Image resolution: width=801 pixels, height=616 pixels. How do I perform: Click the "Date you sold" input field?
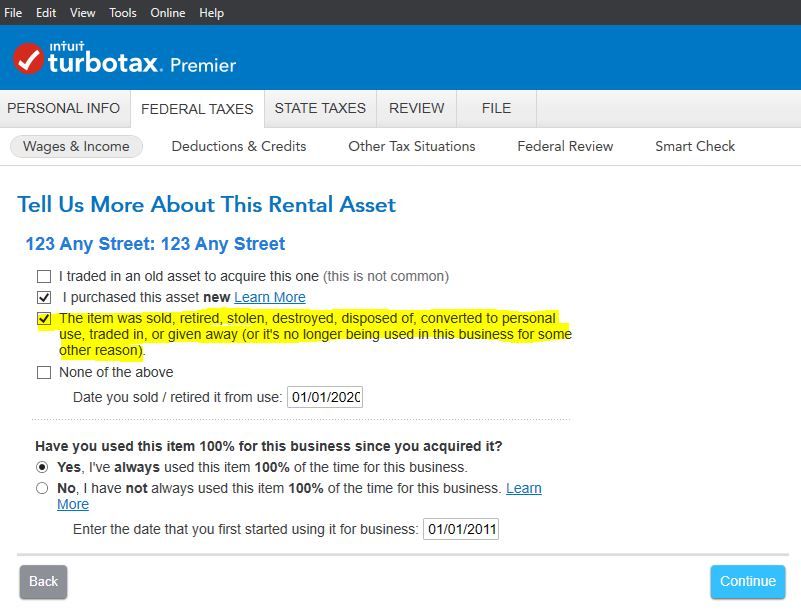pos(325,396)
